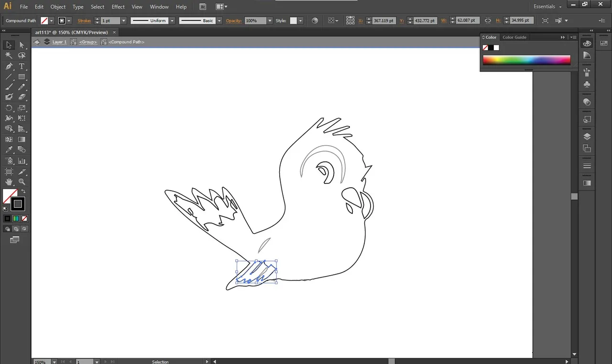The width and height of the screenshot is (612, 364).
Task: Open the Essentials workspace switcher
Action: (x=547, y=7)
